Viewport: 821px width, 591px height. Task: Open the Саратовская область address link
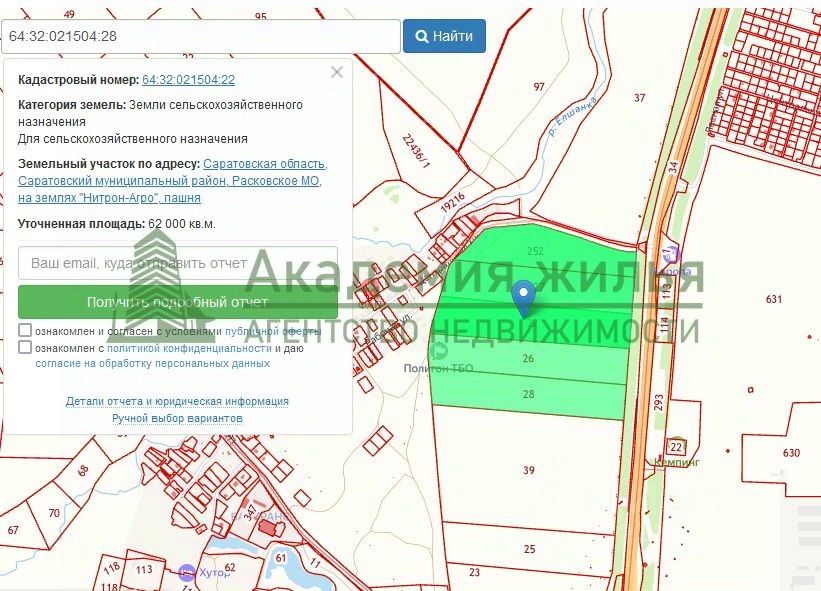(265, 164)
